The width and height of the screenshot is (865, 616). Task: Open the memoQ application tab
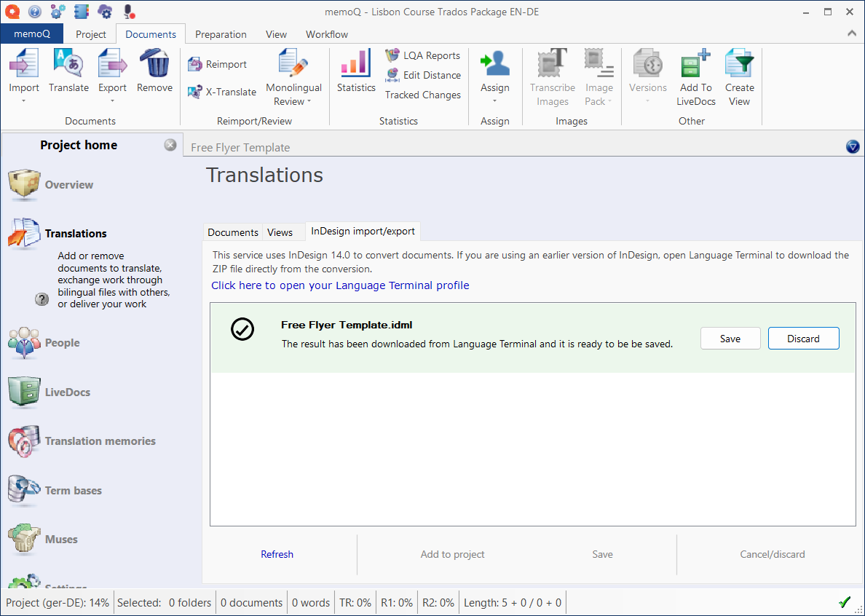[32, 33]
